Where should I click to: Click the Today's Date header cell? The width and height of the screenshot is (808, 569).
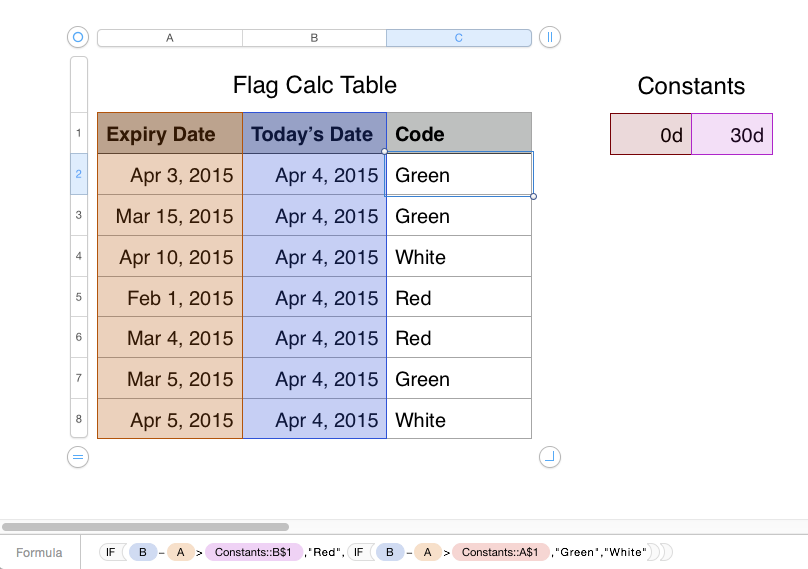314,134
